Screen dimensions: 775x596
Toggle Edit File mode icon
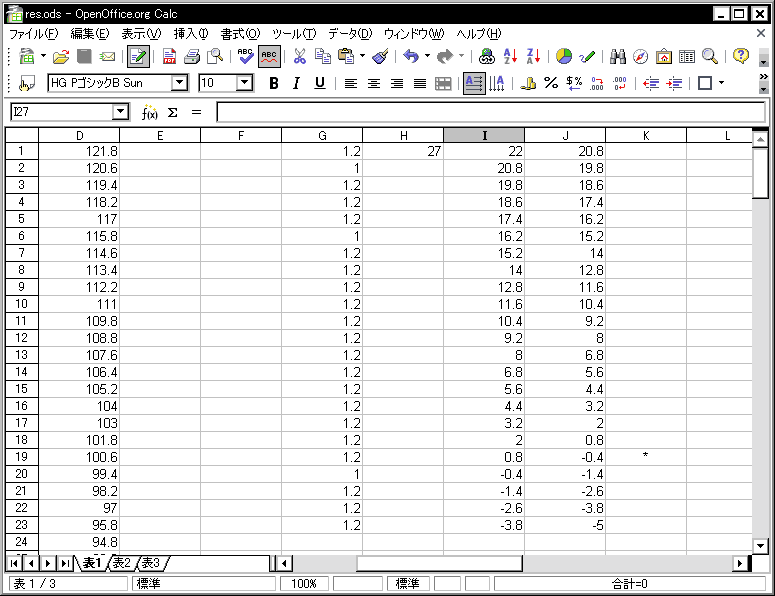[x=138, y=56]
